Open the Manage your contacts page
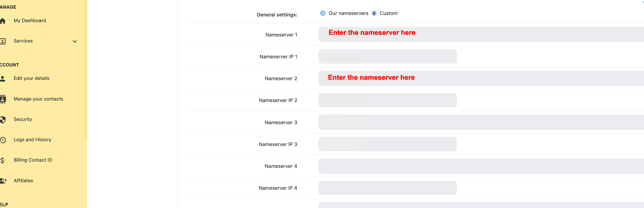 pos(38,99)
